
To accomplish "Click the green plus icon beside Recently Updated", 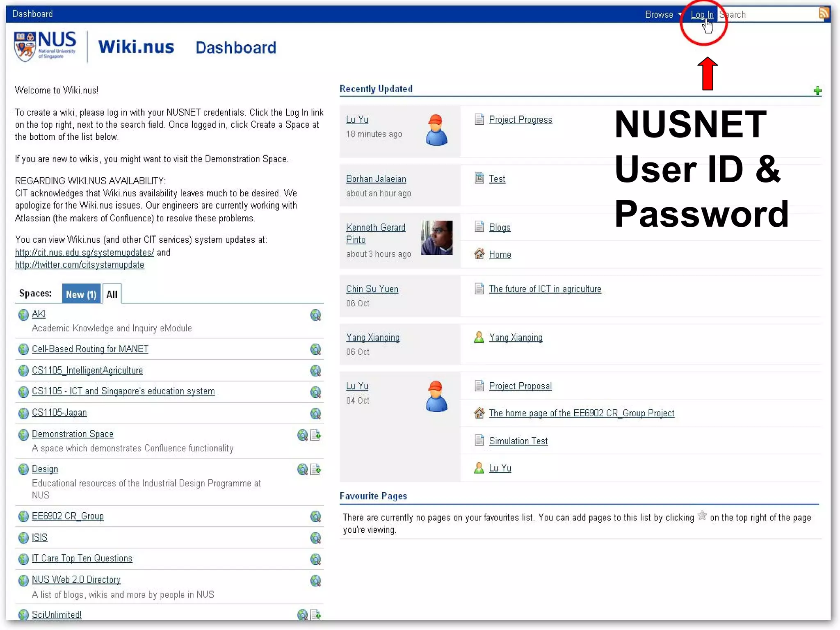I will [817, 91].
